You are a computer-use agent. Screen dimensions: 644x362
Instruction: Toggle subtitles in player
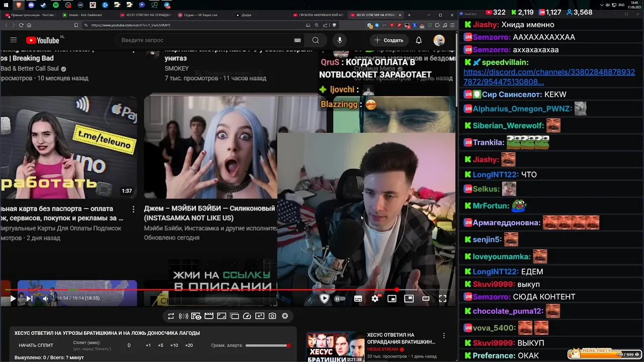click(x=358, y=299)
